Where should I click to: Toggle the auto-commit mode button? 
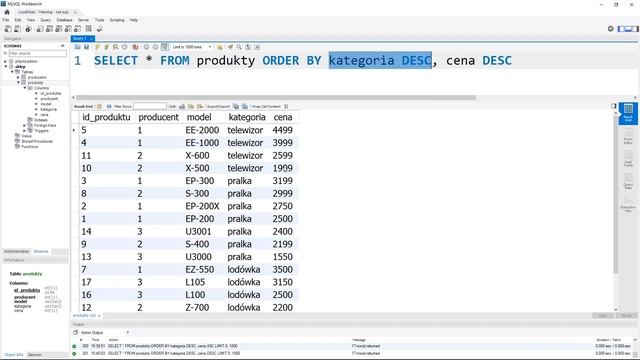click(x=164, y=47)
